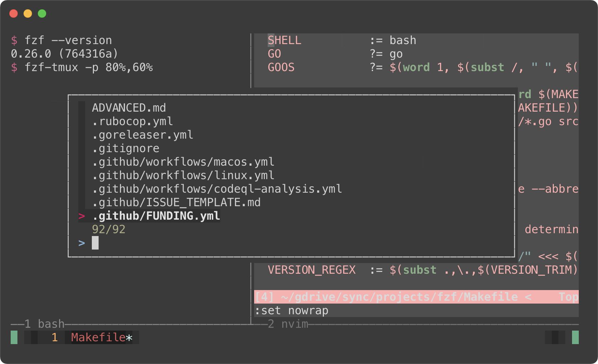Image resolution: width=598 pixels, height=364 pixels.
Task: Click green block at status bar left
Action: (14, 337)
